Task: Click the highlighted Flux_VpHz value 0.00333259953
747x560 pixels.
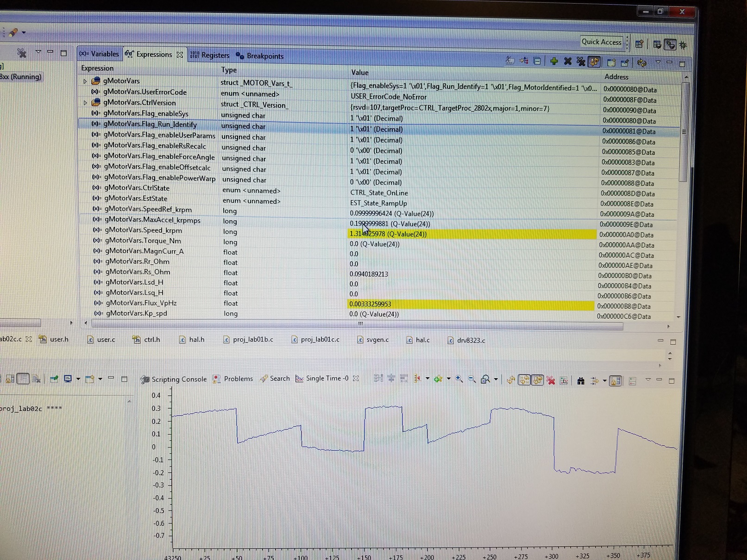Action: [x=471, y=304]
